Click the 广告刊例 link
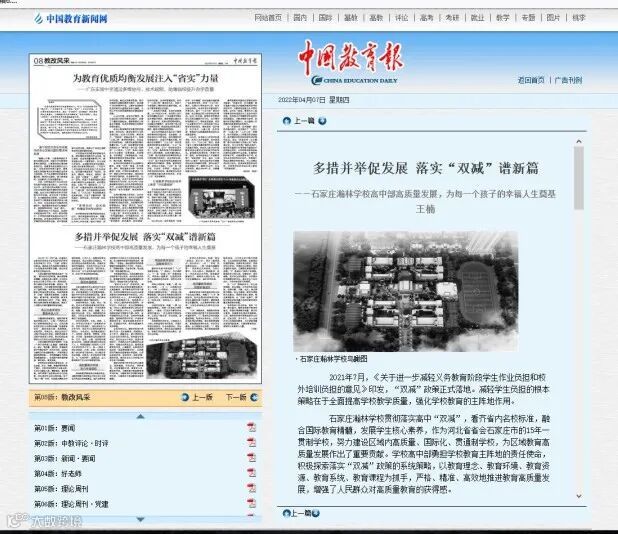 pyautogui.click(x=568, y=80)
